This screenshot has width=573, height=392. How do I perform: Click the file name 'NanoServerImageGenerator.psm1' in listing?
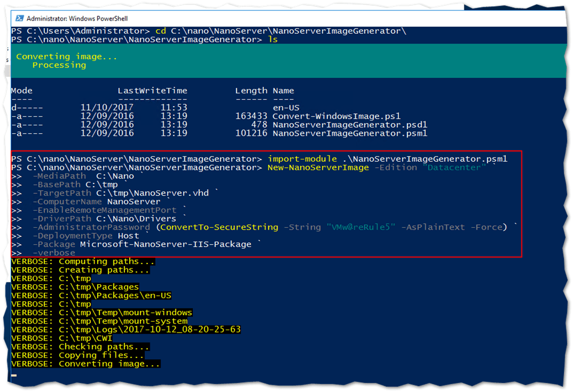click(x=350, y=133)
